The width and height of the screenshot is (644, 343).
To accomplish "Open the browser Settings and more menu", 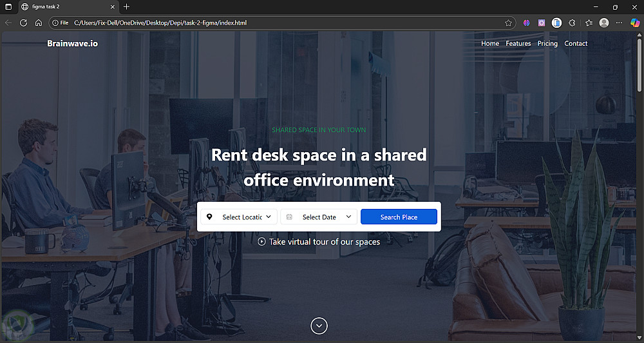I will click(619, 23).
